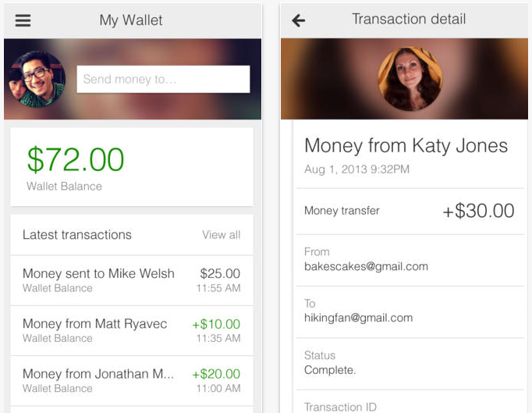Viewport: 532px width, 413px height.
Task: Tap Katy Jones's circular profile photo
Action: pos(410,79)
